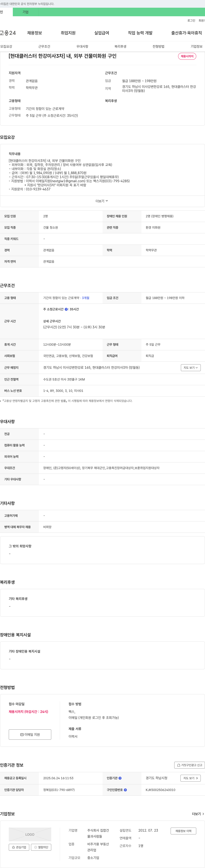Click the 고용24 logo
Screen dimensions: 205x868
[8, 33]
